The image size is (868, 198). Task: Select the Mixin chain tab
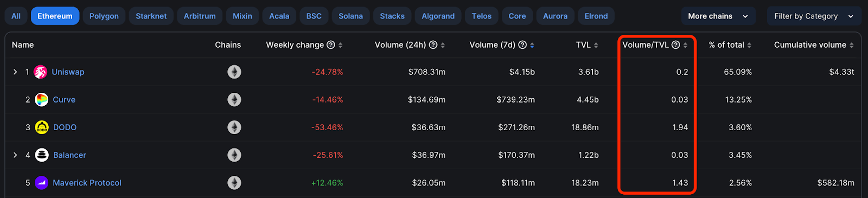click(242, 16)
